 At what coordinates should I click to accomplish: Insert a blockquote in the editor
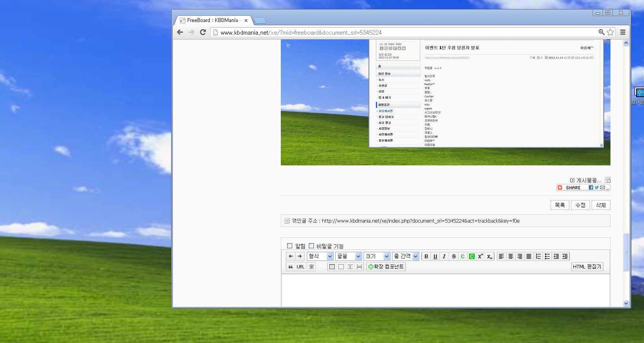tap(291, 267)
